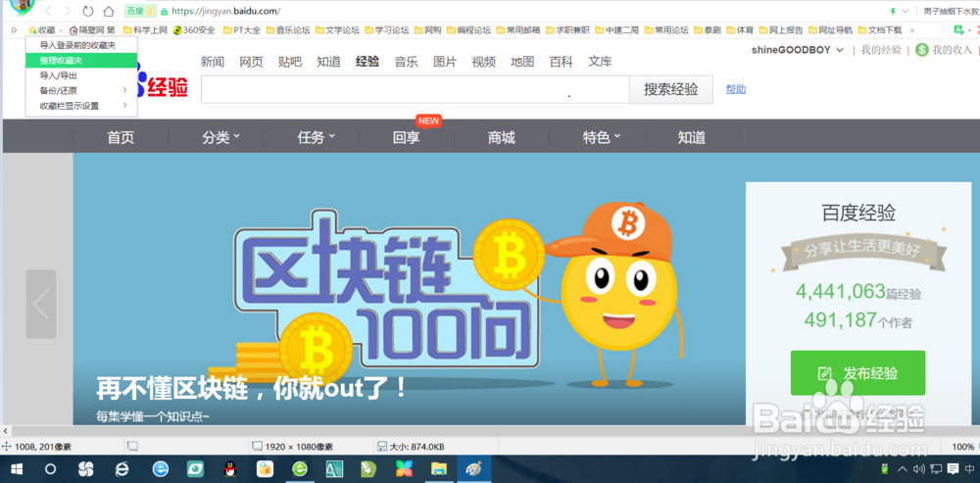The width and height of the screenshot is (980, 483).
Task: Show previous banner slide with left arrow
Action: 41,305
